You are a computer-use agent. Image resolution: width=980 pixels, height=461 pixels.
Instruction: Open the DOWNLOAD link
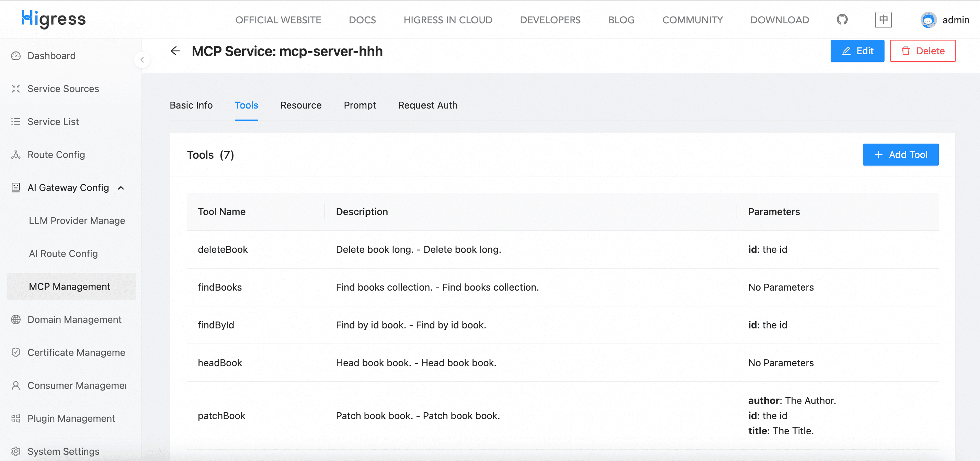pos(779,20)
